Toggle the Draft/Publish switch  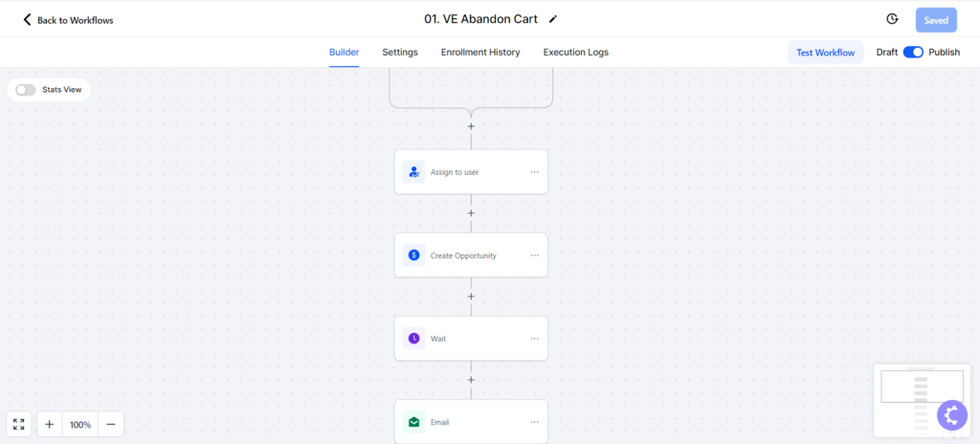pos(913,53)
